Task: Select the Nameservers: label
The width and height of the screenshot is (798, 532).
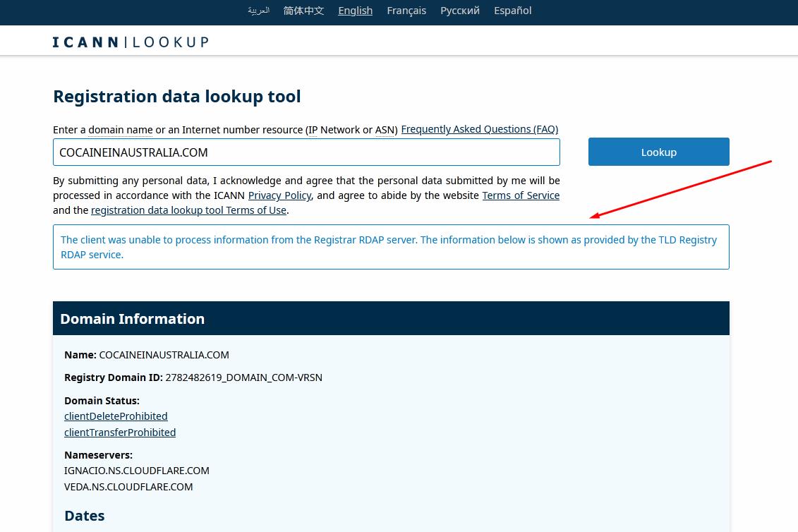Action: (98, 455)
